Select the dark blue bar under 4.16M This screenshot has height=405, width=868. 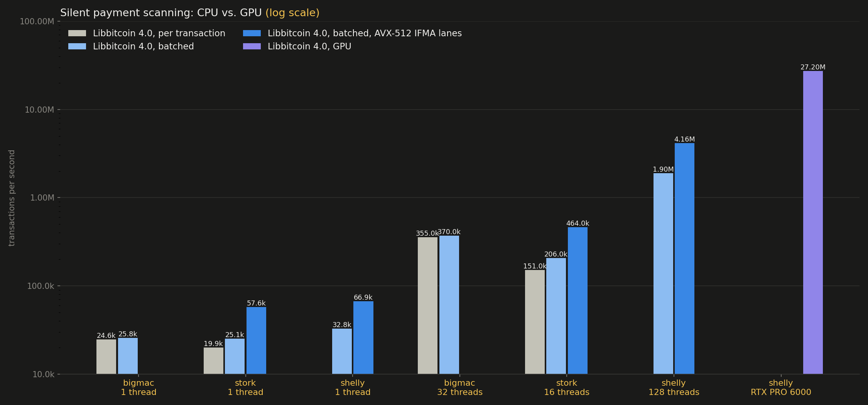(684, 258)
